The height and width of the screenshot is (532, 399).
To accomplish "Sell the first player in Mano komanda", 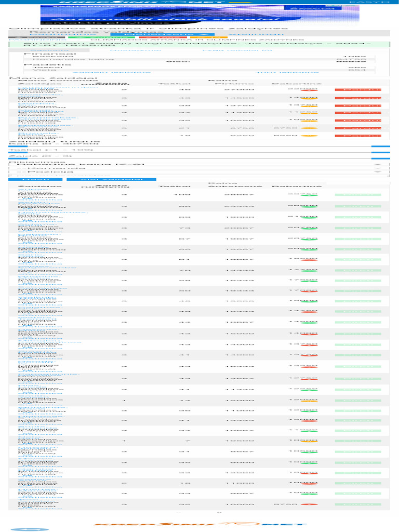I will point(358,89).
